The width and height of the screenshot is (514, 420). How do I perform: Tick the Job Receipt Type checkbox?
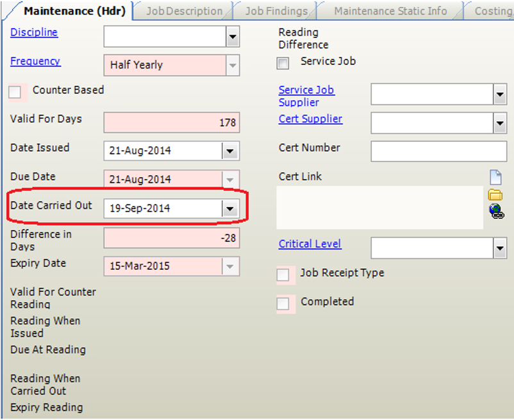pyautogui.click(x=283, y=275)
